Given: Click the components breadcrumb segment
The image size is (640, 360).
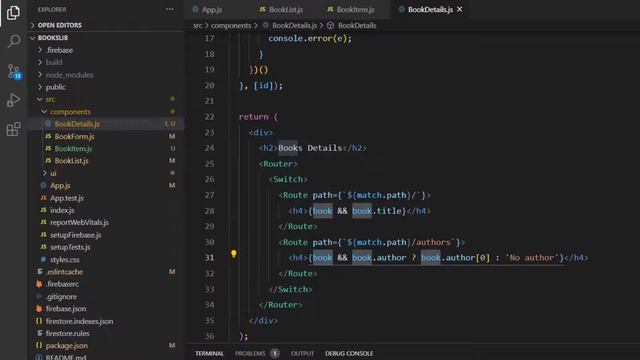Looking at the screenshot, I should click(231, 25).
